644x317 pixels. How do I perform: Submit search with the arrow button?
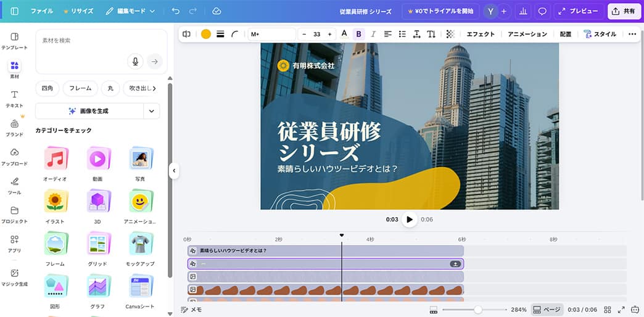point(154,62)
